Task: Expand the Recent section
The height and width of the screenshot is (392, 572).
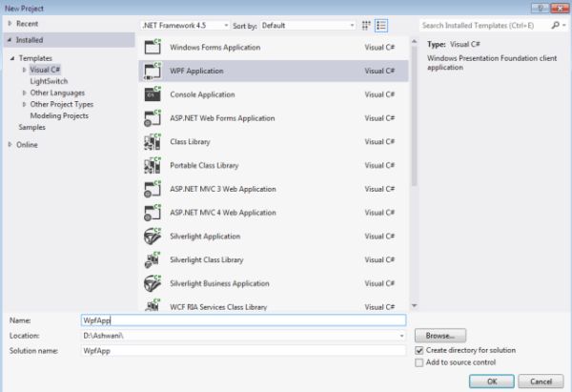Action: pyautogui.click(x=10, y=23)
